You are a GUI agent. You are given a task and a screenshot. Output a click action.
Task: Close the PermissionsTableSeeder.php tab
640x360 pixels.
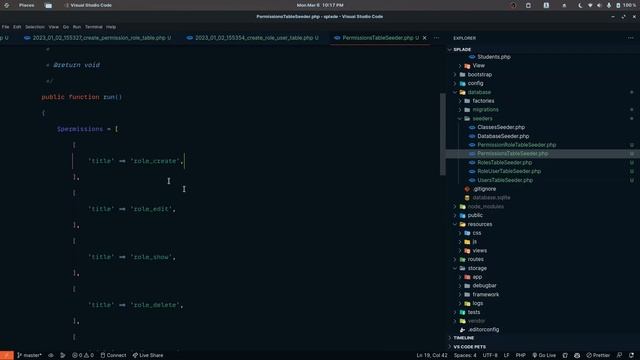pyautogui.click(x=424, y=38)
